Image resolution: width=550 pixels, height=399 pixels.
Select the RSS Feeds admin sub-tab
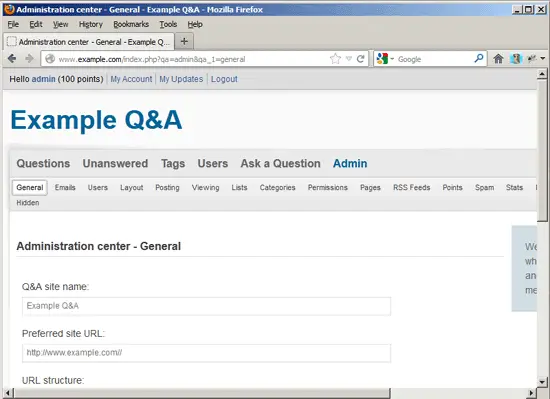[411, 188]
